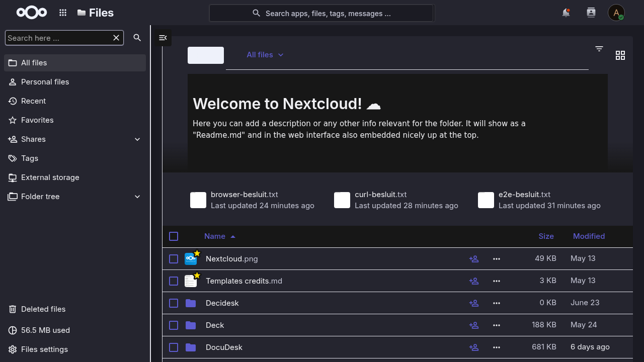Switch to grid view
Viewport: 644px width, 362px height.
[x=620, y=55]
